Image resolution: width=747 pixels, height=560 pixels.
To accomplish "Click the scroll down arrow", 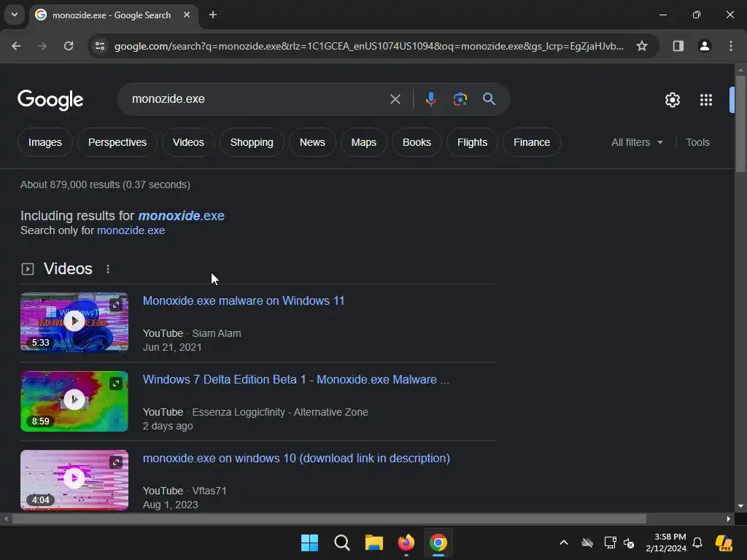I will click(740, 506).
